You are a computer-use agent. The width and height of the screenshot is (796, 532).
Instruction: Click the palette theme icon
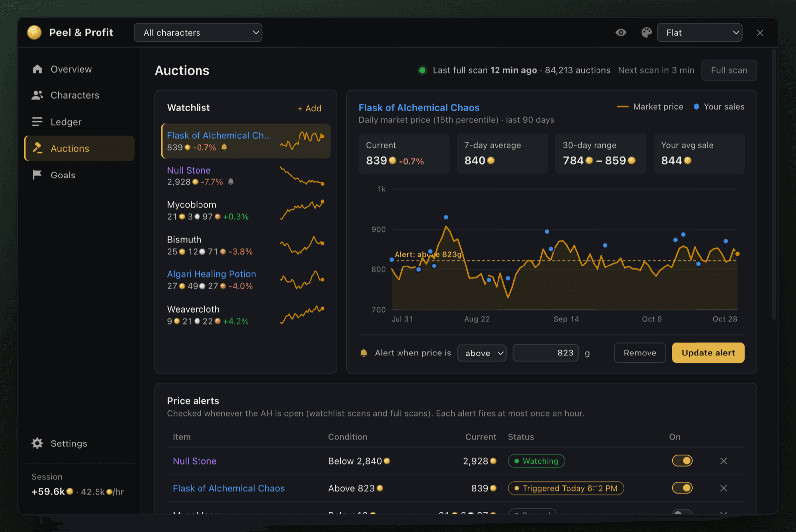[646, 32]
